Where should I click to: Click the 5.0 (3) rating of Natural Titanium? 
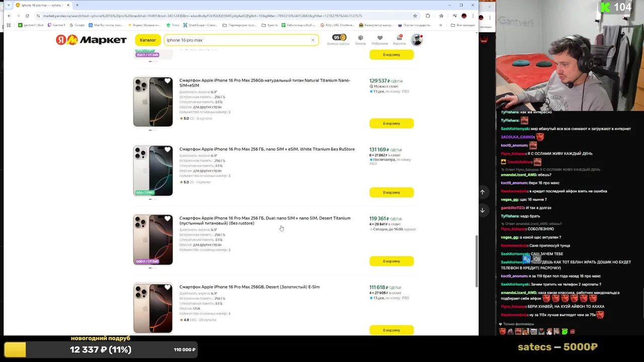point(187,119)
